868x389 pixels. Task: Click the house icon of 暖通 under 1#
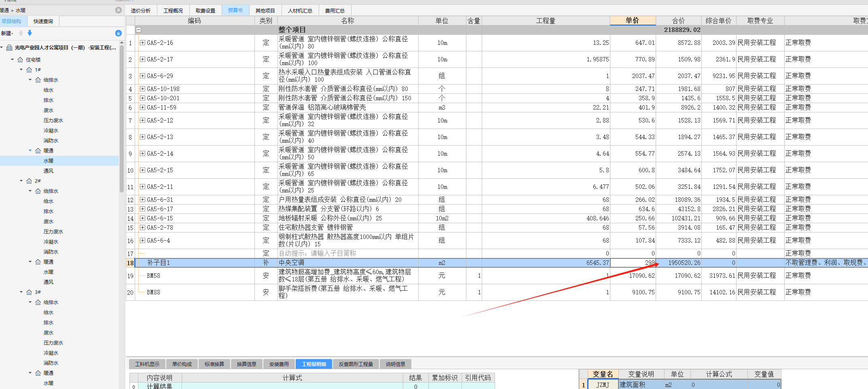(x=38, y=151)
